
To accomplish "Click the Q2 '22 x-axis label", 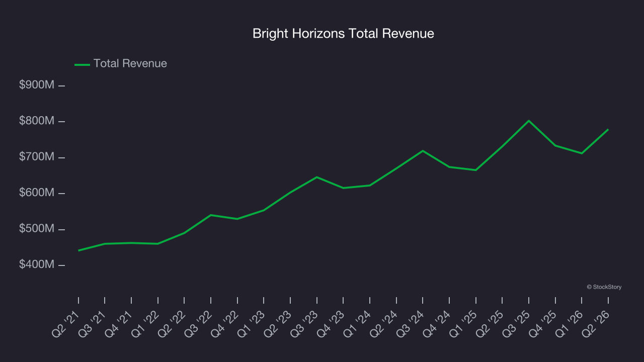I will tap(172, 323).
